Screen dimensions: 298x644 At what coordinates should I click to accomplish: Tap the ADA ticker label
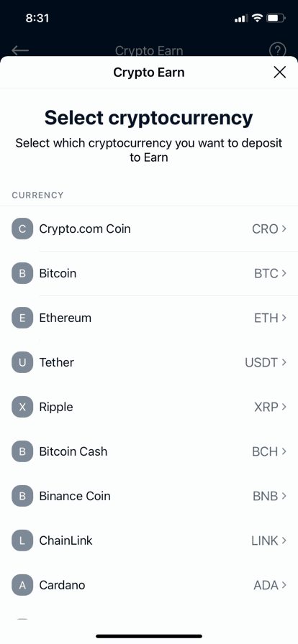pos(266,585)
